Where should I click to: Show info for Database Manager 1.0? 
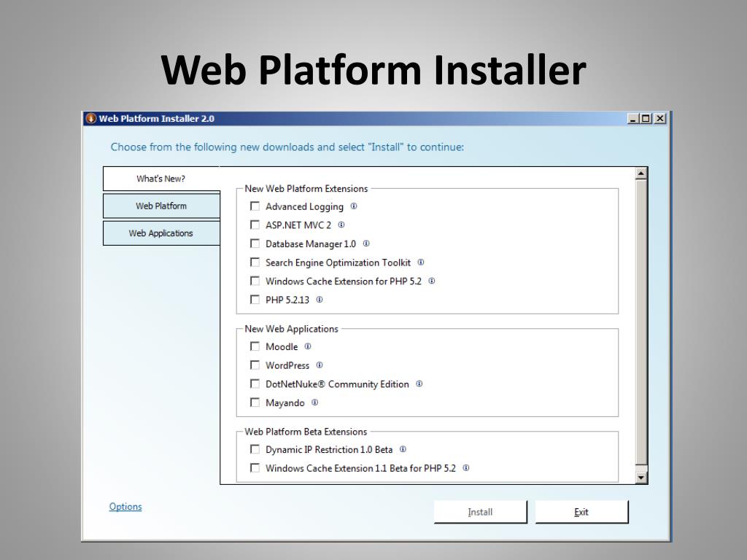point(366,244)
